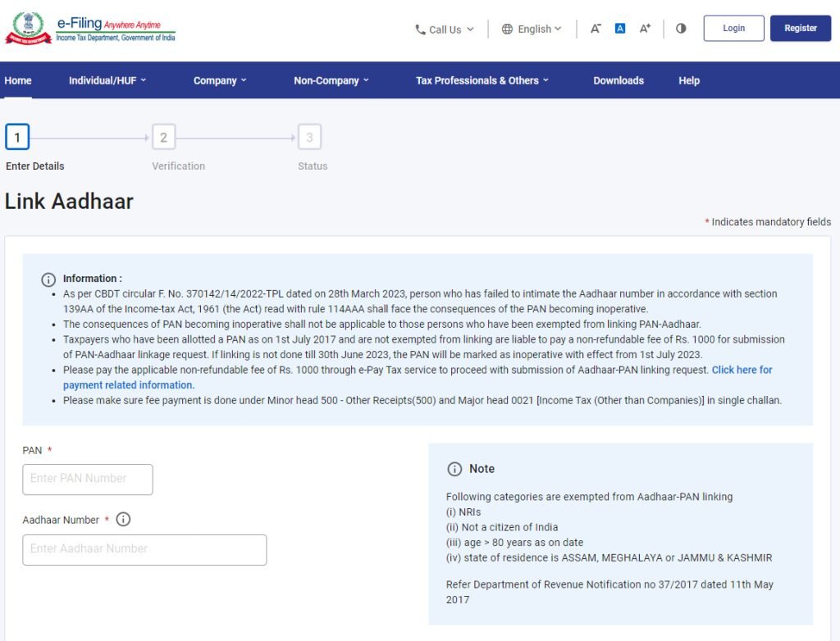Click 'Not a citizen of India' line
The width and height of the screenshot is (840, 641).
click(x=502, y=527)
